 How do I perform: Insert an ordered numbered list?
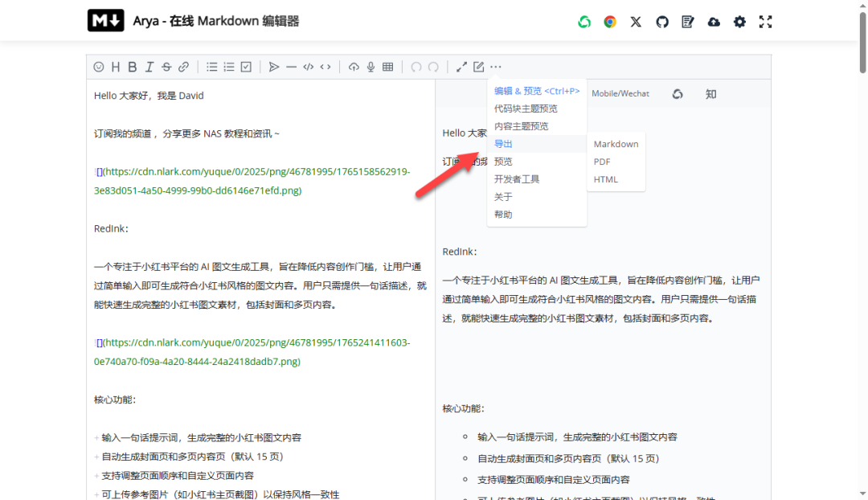coord(228,67)
